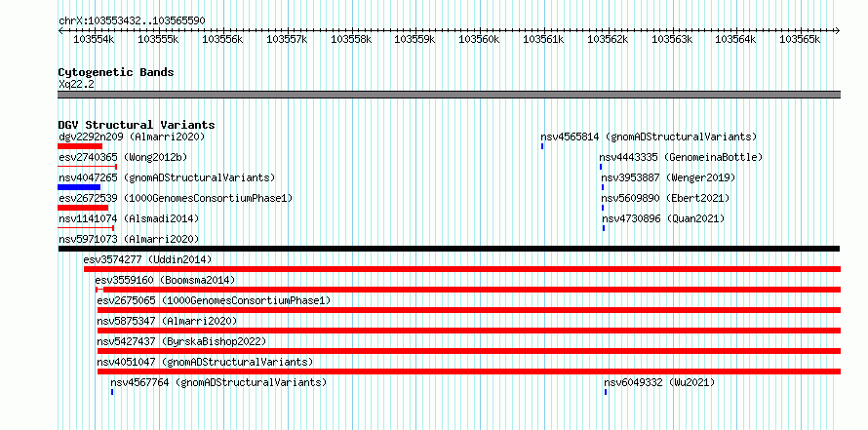Click the red bar beneath esv3574277

tap(462, 269)
